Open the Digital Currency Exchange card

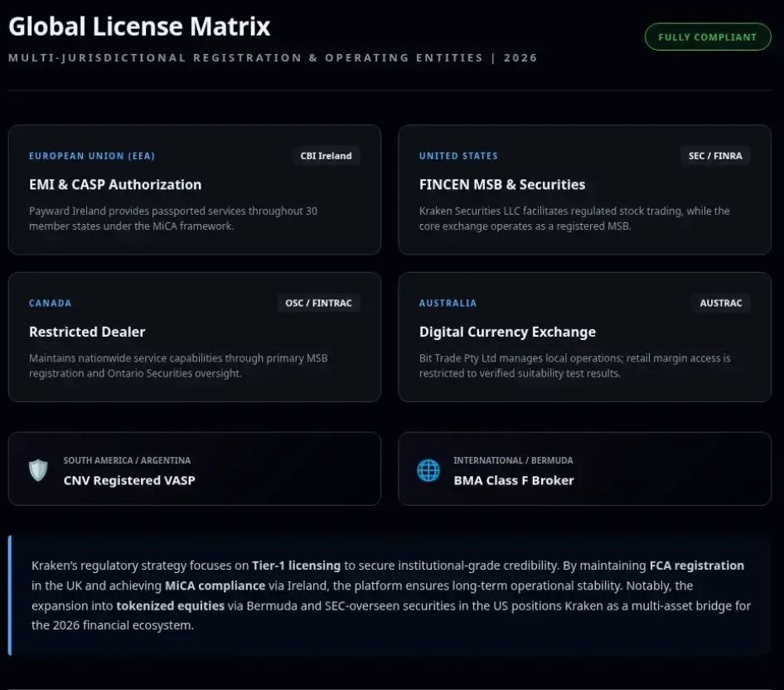(508, 332)
